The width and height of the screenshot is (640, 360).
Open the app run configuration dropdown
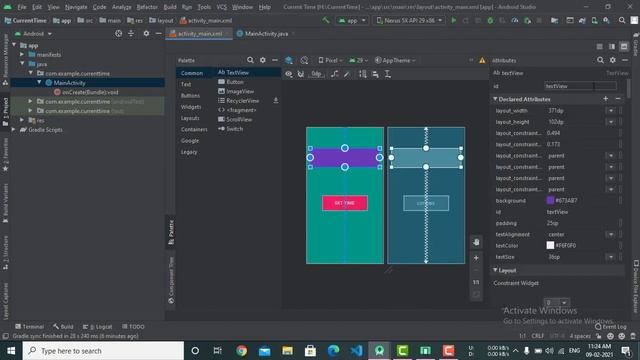(x=352, y=20)
